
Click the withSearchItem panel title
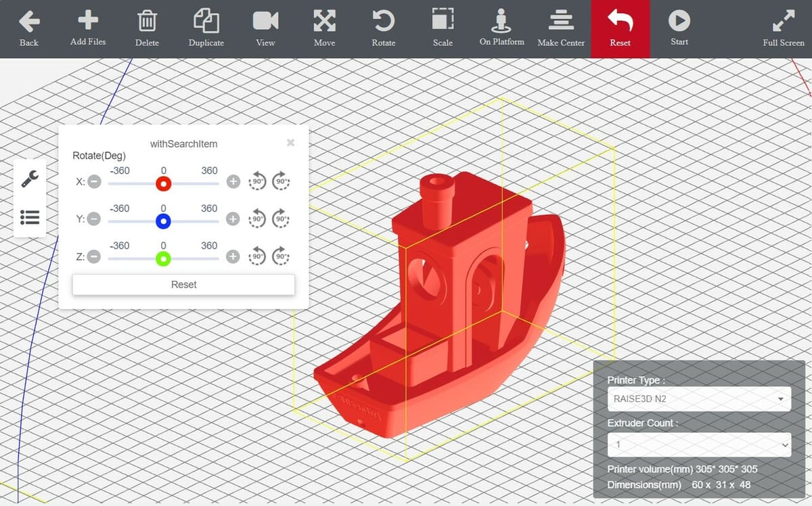click(183, 144)
